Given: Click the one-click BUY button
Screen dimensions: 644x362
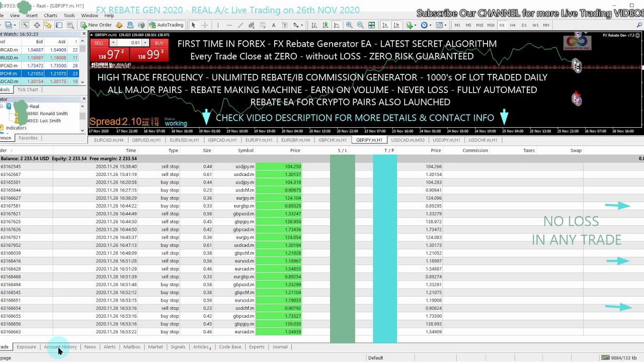Looking at the screenshot, I should (159, 43).
